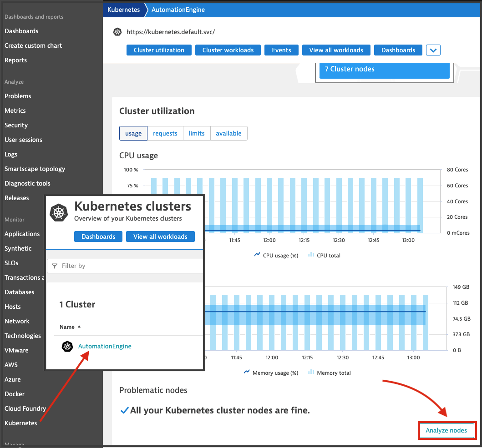Switch to the requests tab
482x448 pixels.
165,133
